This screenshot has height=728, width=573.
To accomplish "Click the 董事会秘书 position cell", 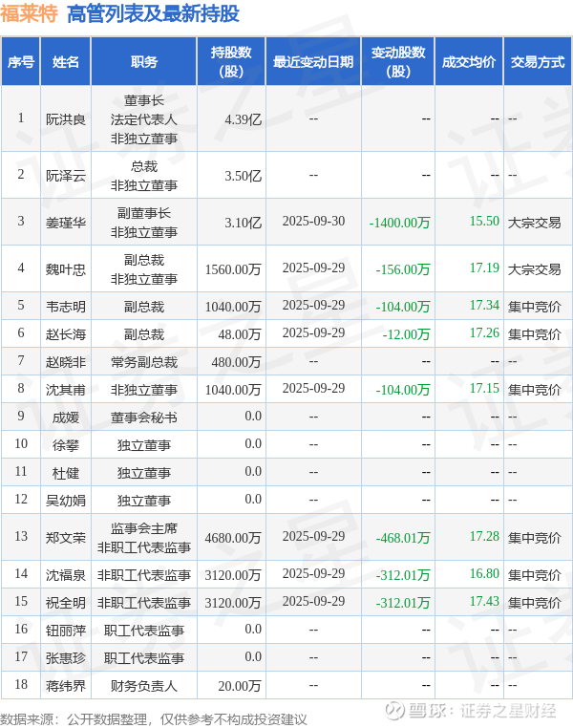I will (x=144, y=418).
